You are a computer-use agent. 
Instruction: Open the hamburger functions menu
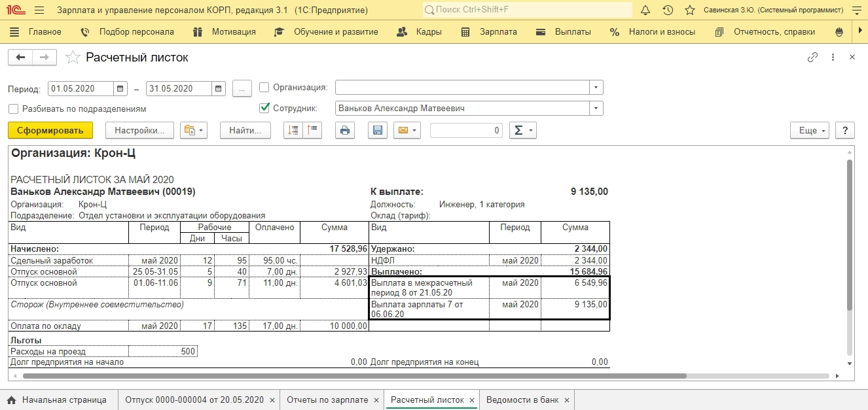click(39, 10)
